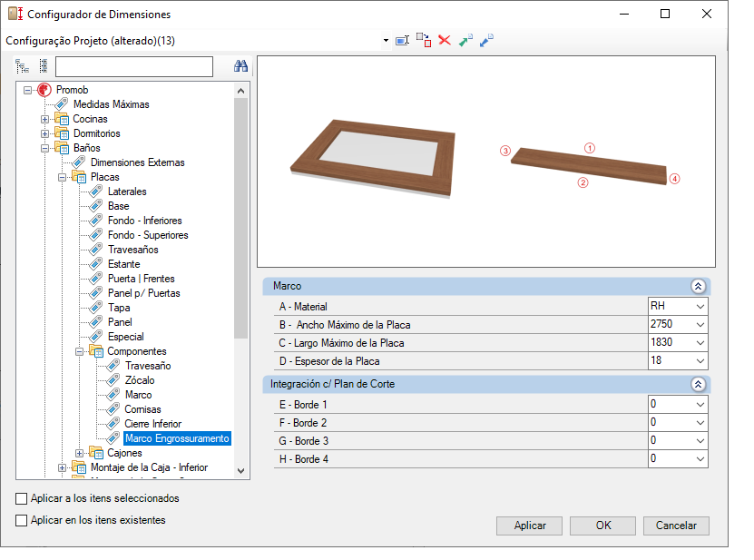
Task: Select Dimensiones Externas in the tree
Action: coord(138,162)
